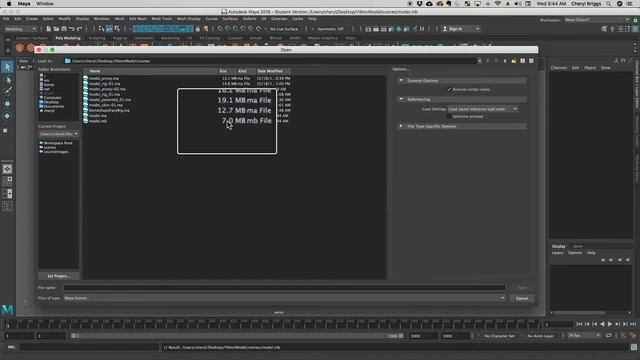Click the Set Project button
This screenshot has height=360, width=640.
tap(59, 276)
